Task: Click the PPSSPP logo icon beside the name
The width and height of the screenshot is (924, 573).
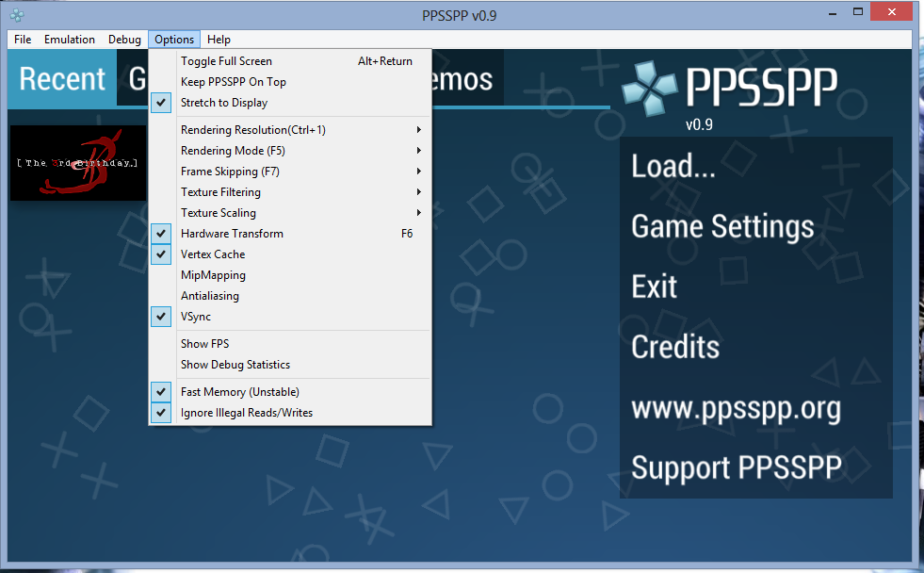Action: [648, 87]
